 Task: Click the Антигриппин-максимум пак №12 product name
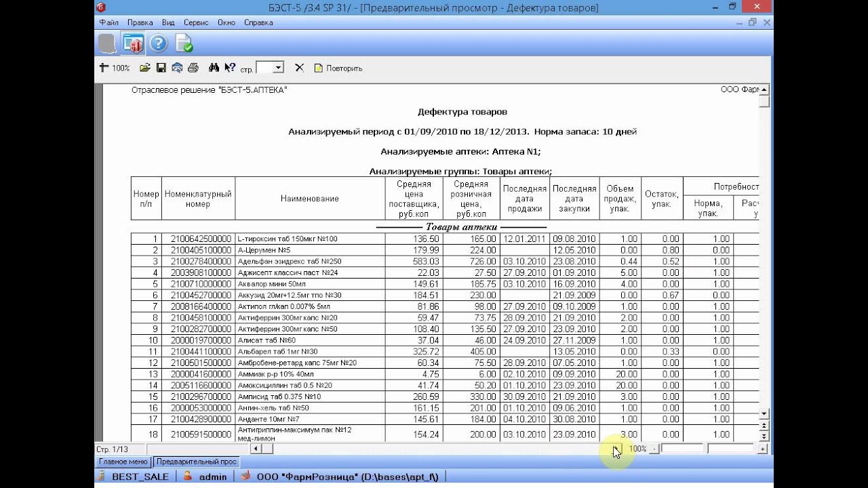294,434
